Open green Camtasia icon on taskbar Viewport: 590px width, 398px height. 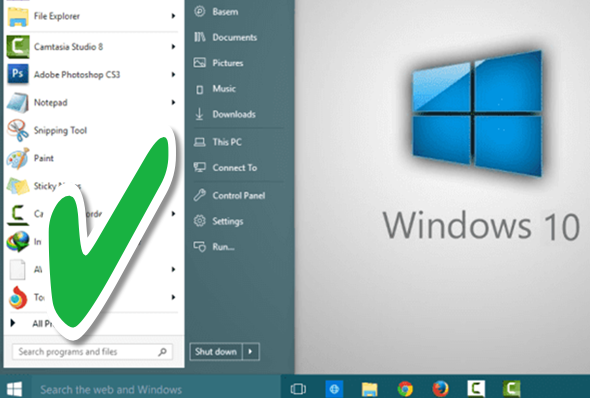tap(511, 389)
